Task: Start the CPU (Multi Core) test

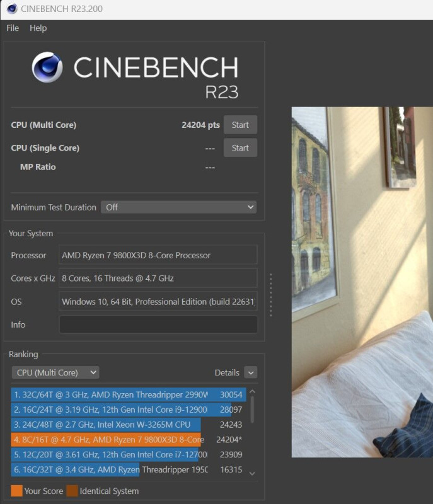Action: (x=240, y=125)
